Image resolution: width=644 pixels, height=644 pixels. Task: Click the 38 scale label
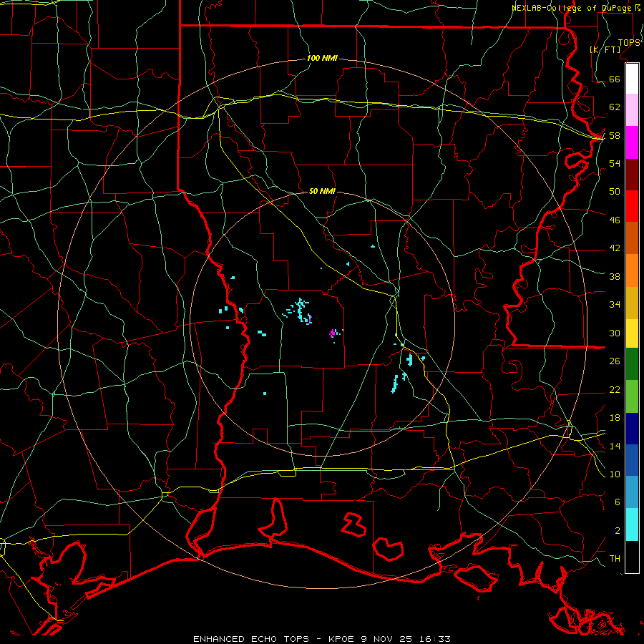[x=615, y=277]
